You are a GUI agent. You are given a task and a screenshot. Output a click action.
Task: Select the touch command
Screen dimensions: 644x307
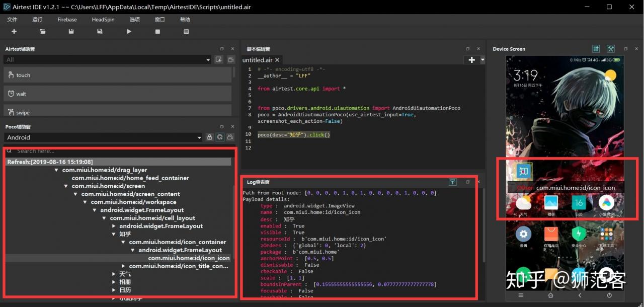click(x=118, y=75)
